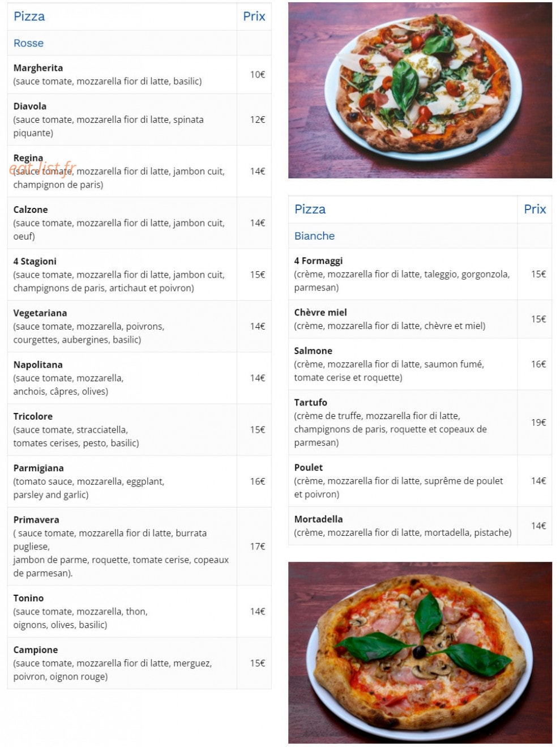Click the Margherita 10€ price
Screen dimensions: 560x747
pos(258,74)
